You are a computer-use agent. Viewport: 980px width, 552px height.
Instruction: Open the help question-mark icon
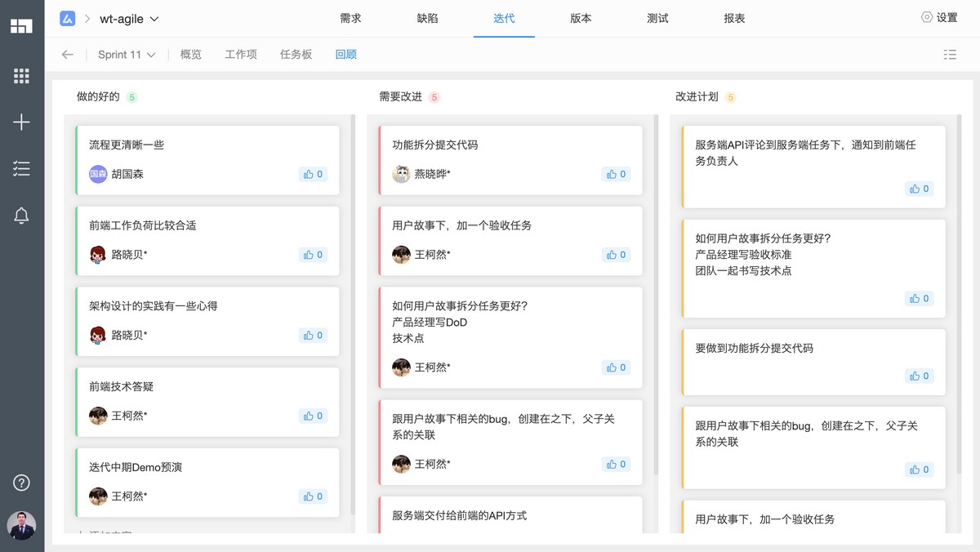click(x=21, y=482)
